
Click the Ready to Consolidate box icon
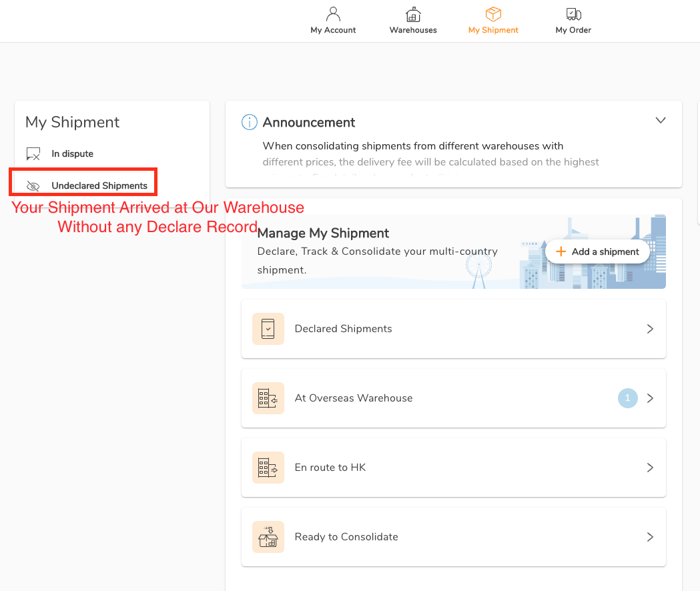(x=268, y=537)
